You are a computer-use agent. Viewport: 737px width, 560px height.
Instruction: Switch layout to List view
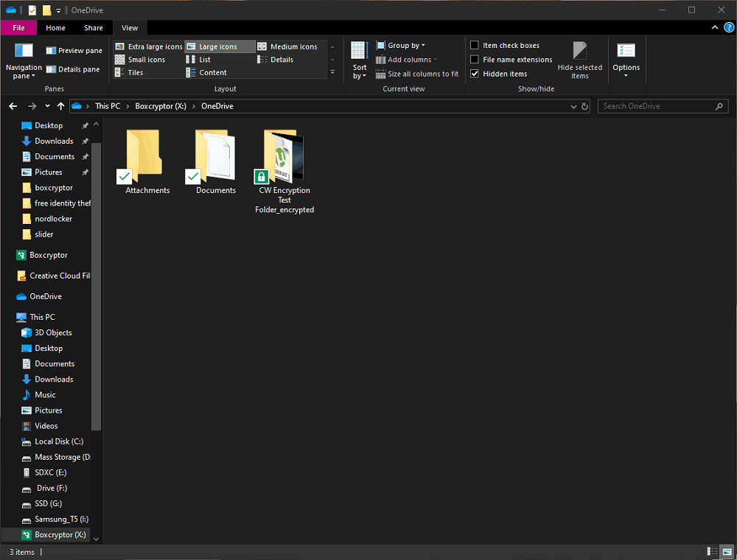pyautogui.click(x=198, y=60)
